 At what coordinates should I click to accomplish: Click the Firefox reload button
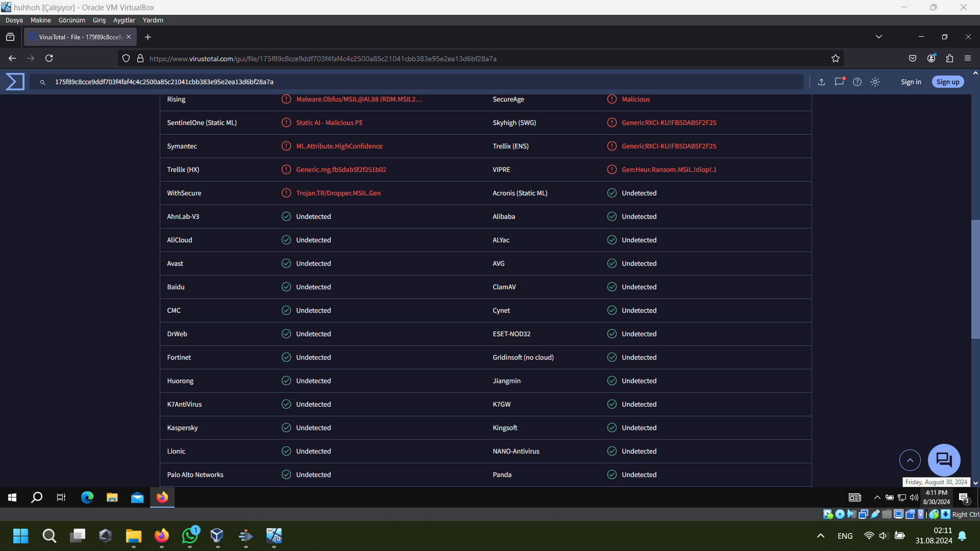pyautogui.click(x=49, y=58)
